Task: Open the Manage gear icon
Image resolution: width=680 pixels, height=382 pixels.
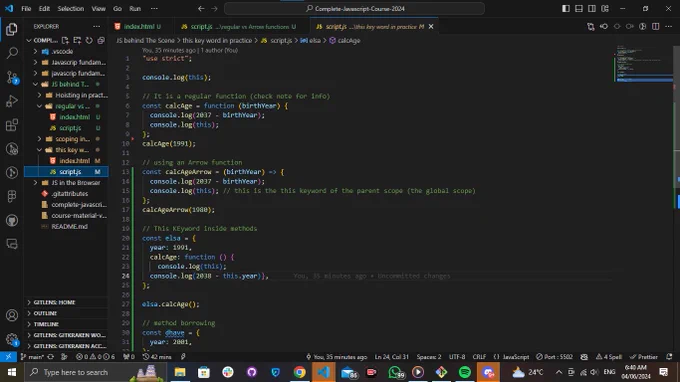Action: [x=12, y=339]
